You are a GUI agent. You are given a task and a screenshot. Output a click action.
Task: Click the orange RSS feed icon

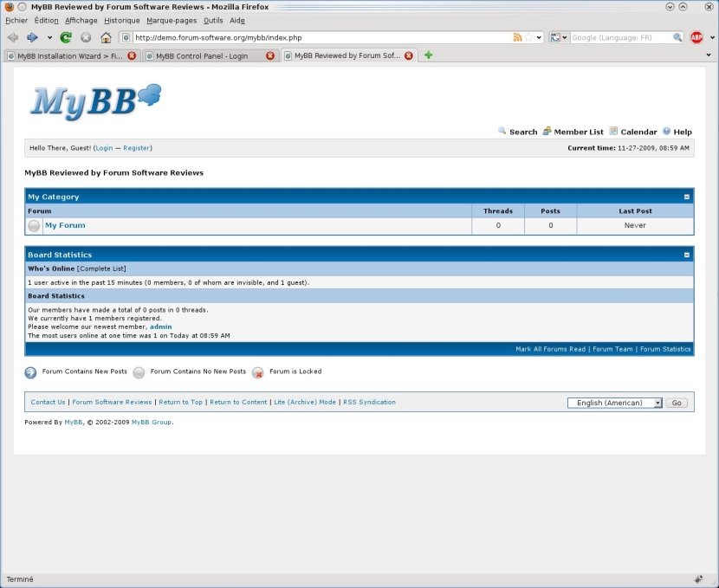(x=518, y=37)
